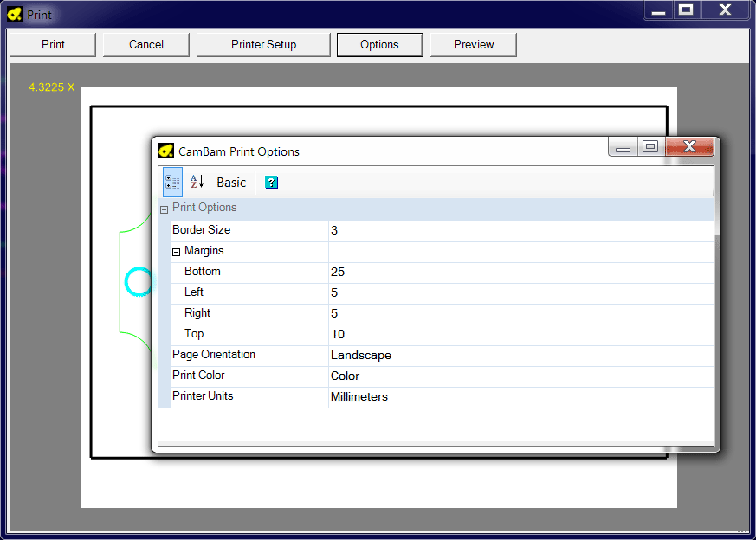
Task: Click the Categorized view icon
Action: click(172, 183)
